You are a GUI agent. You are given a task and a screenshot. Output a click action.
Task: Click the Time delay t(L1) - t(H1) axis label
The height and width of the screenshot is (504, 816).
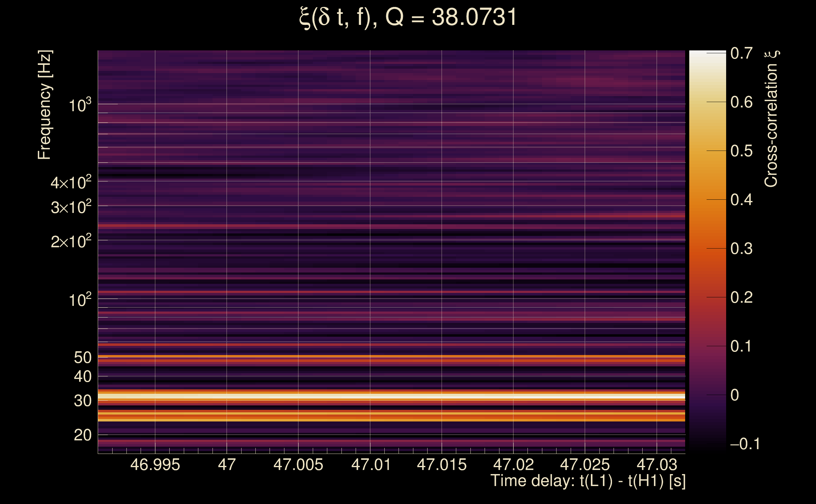coord(588,481)
